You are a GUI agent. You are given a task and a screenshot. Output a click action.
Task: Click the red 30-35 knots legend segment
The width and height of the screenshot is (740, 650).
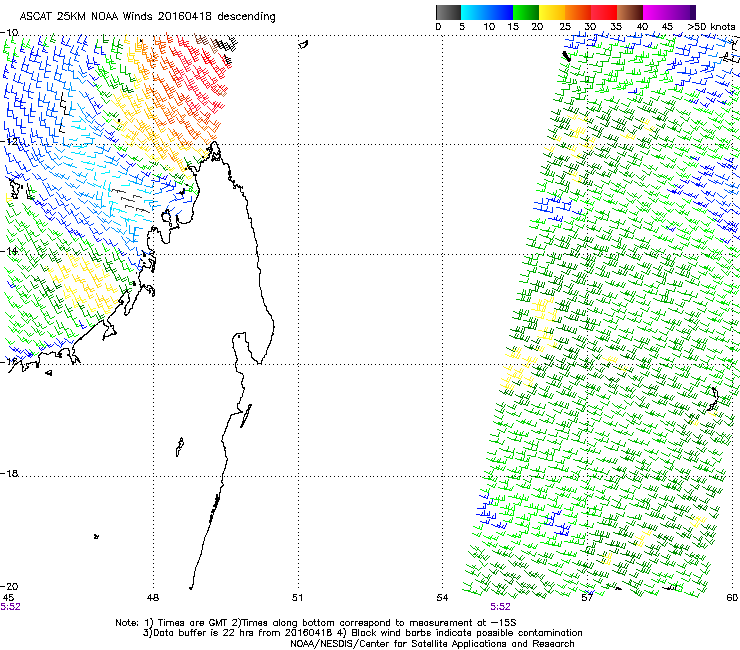pos(604,12)
